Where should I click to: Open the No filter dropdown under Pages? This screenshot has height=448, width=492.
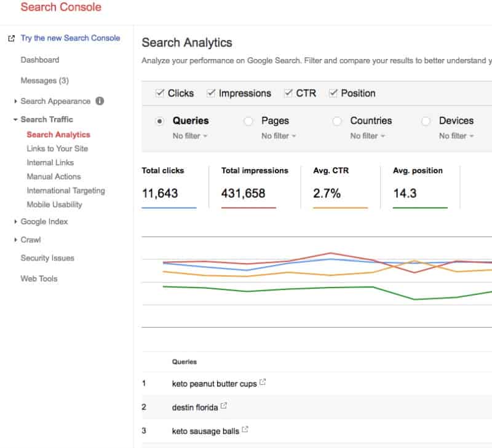tap(279, 136)
